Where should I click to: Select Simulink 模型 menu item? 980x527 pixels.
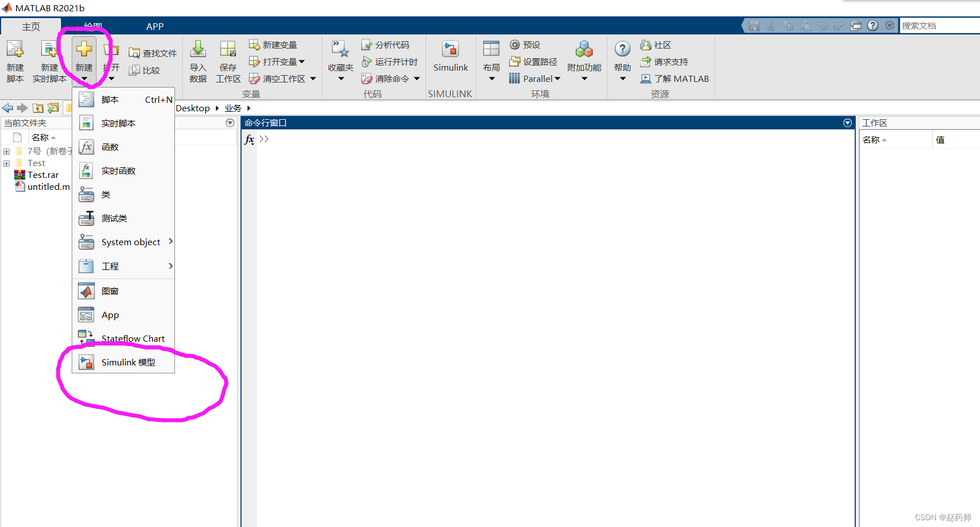pos(124,362)
